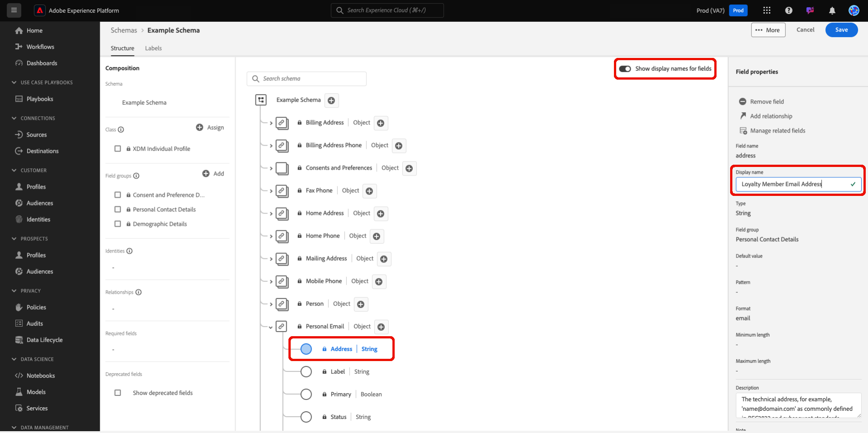Add field to Consents and Preferences object
The width and height of the screenshot is (868, 433).
pos(409,168)
